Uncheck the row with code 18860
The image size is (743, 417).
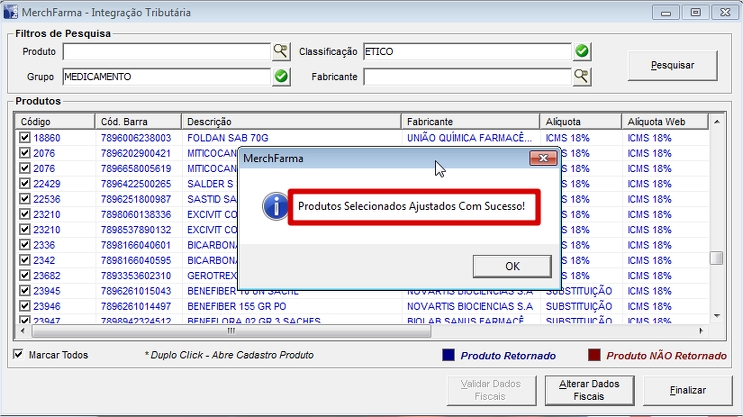24,138
